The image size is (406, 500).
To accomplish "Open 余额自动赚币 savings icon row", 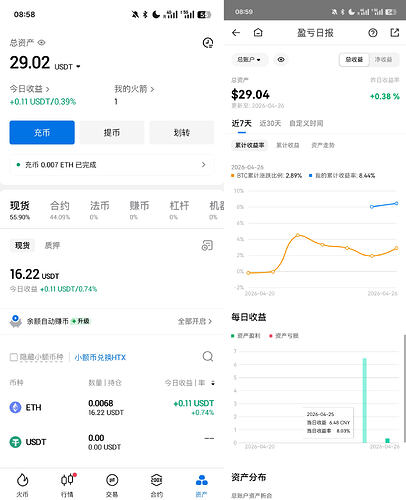I will point(15,321).
